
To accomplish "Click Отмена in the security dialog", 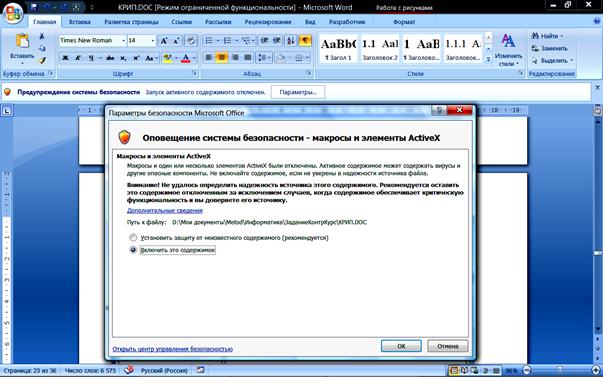I will [x=448, y=346].
